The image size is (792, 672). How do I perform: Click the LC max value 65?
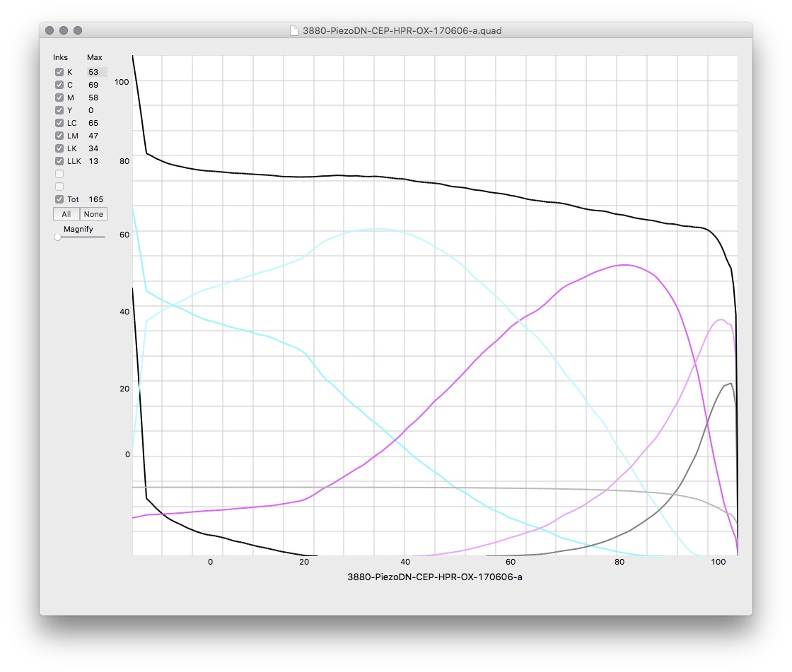point(93,123)
